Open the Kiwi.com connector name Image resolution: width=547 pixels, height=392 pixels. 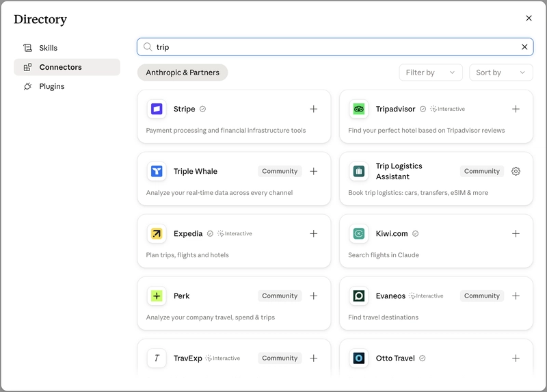391,233
